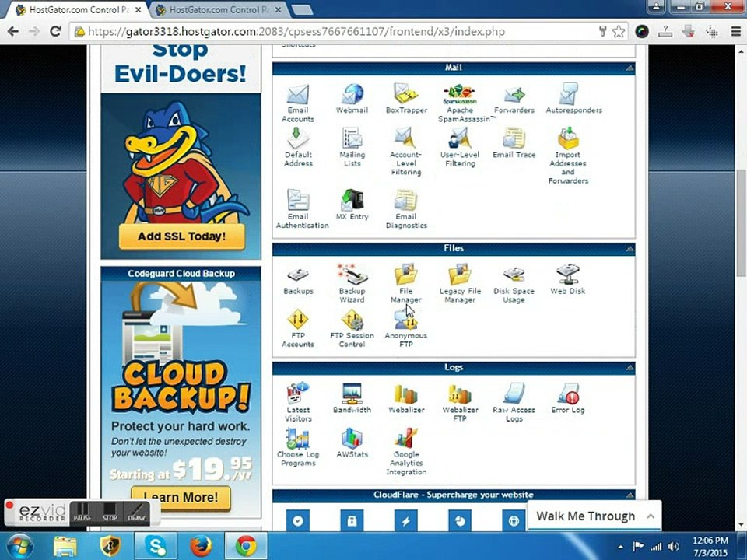Open the MX Entry icon
Screen dimensions: 747x560
point(352,205)
